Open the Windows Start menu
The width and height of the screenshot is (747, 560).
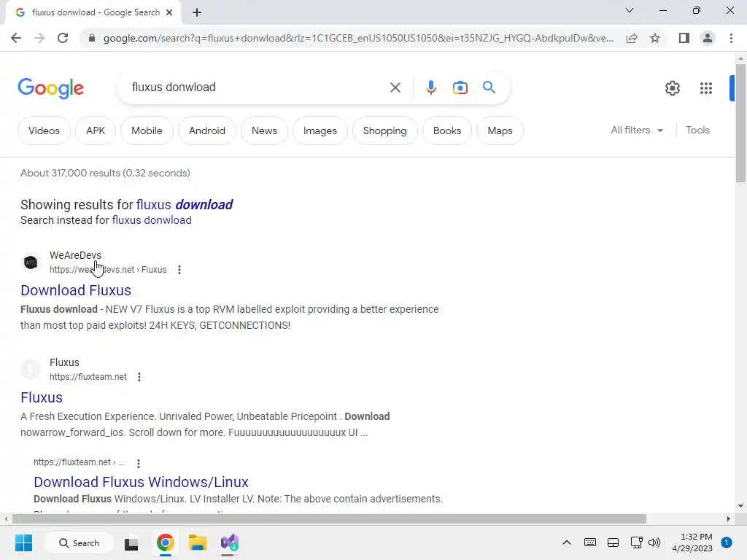[x=23, y=542]
